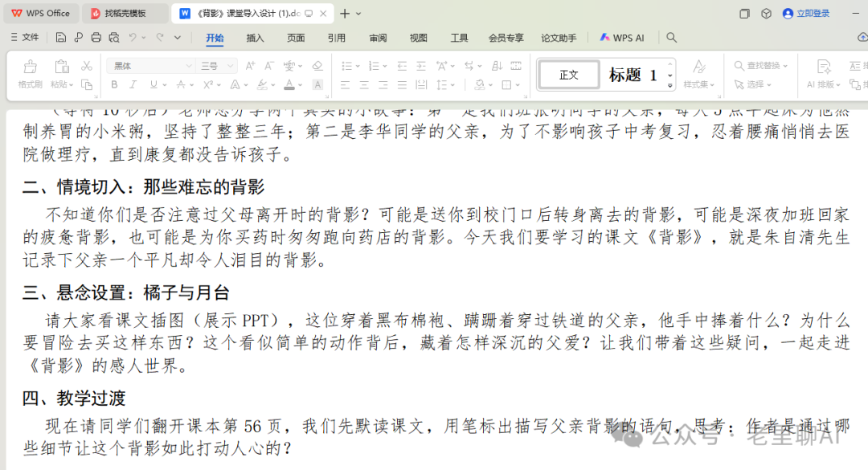
Task: Switch to the 引用 ribbon tab
Action: point(337,38)
